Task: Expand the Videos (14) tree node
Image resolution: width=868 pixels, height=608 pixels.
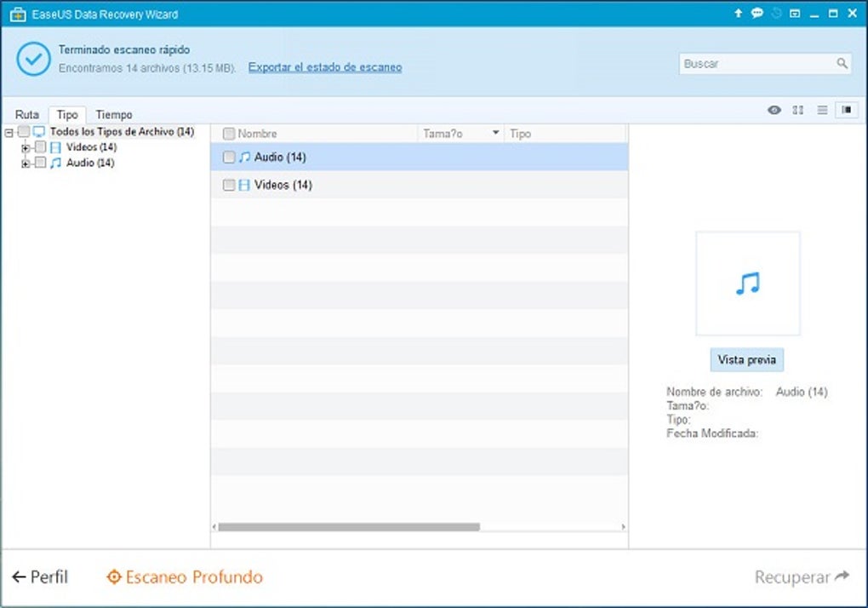Action: click(x=25, y=148)
